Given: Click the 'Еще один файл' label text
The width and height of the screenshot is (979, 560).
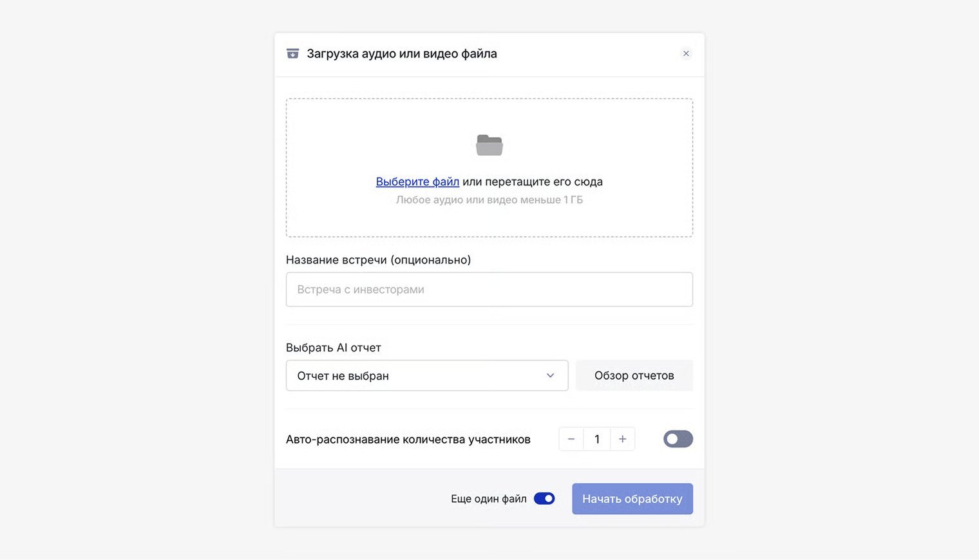Looking at the screenshot, I should [488, 499].
